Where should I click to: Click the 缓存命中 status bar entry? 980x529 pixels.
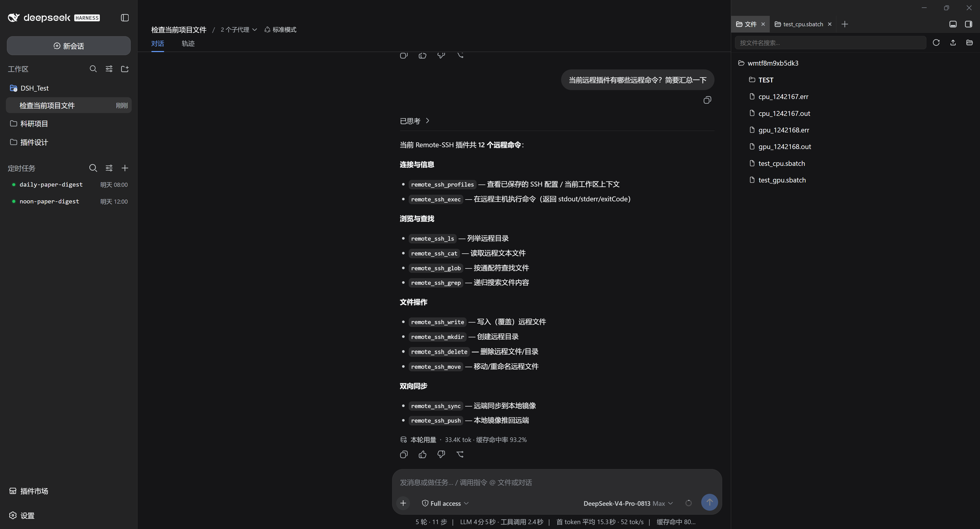point(676,522)
